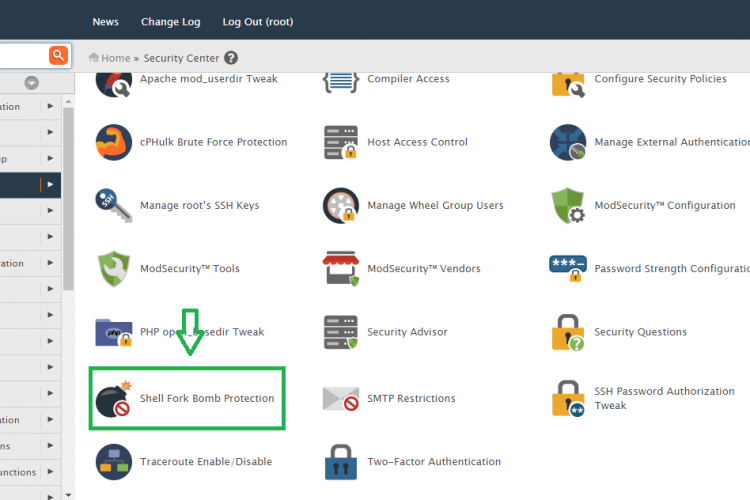This screenshot has width=750, height=500.
Task: Click the sidebar vertical scrollbar thumb
Action: pos(68,199)
